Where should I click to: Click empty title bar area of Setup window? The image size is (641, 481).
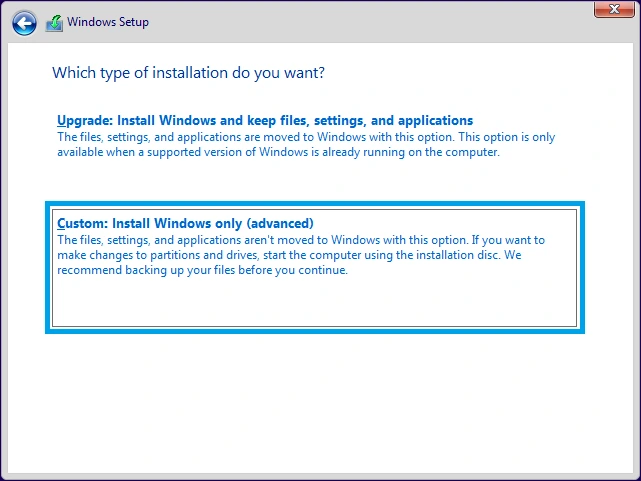[x=380, y=22]
